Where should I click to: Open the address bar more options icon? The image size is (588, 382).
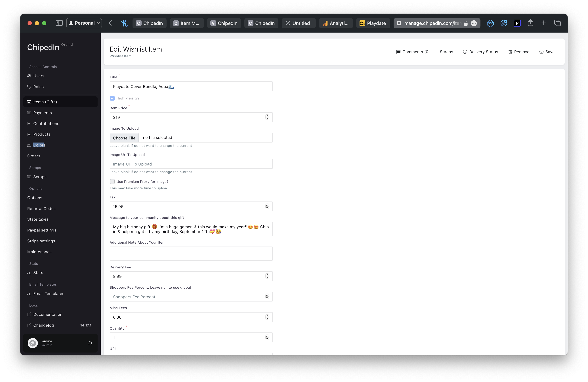pyautogui.click(x=474, y=23)
